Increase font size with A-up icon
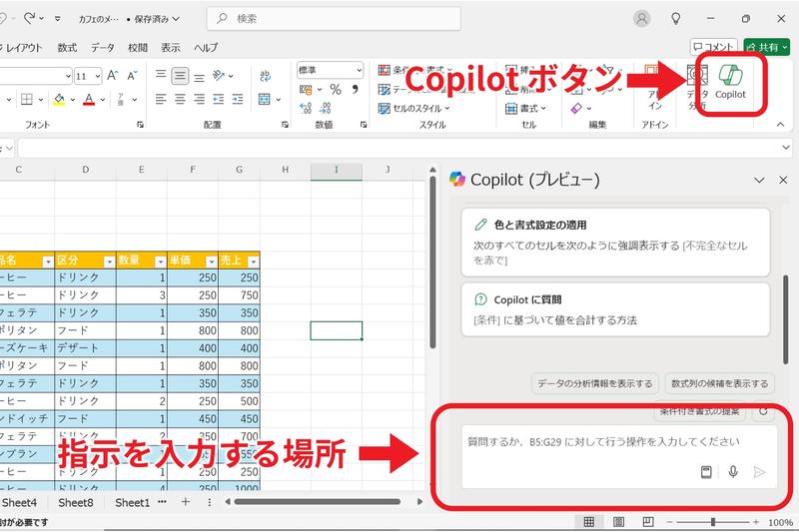The image size is (799, 532). point(113,76)
